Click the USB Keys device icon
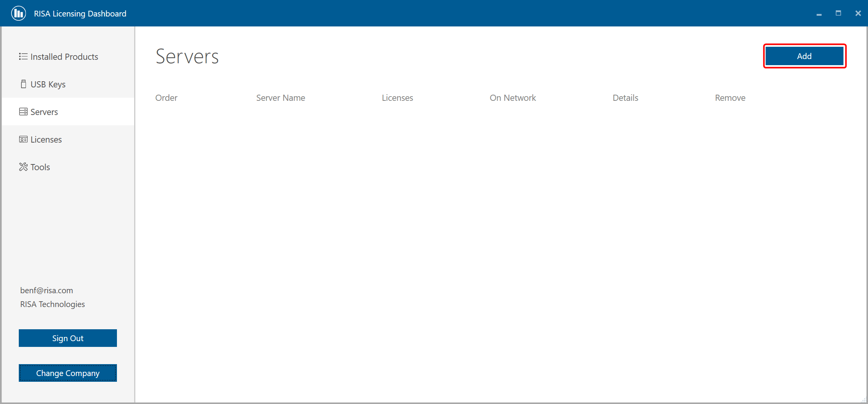 [x=23, y=84]
